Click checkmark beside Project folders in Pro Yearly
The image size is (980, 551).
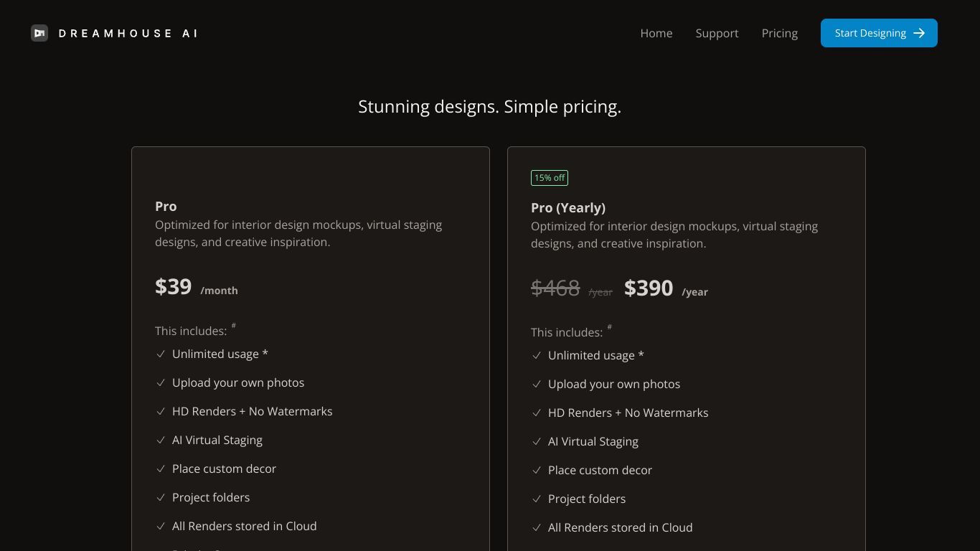[537, 499]
